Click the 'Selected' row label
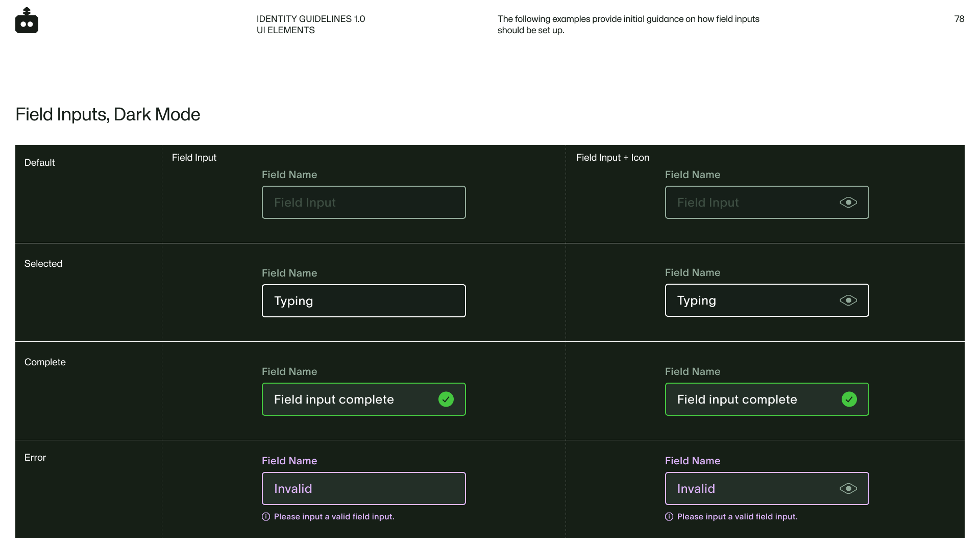The image size is (980, 551). pos(43,264)
